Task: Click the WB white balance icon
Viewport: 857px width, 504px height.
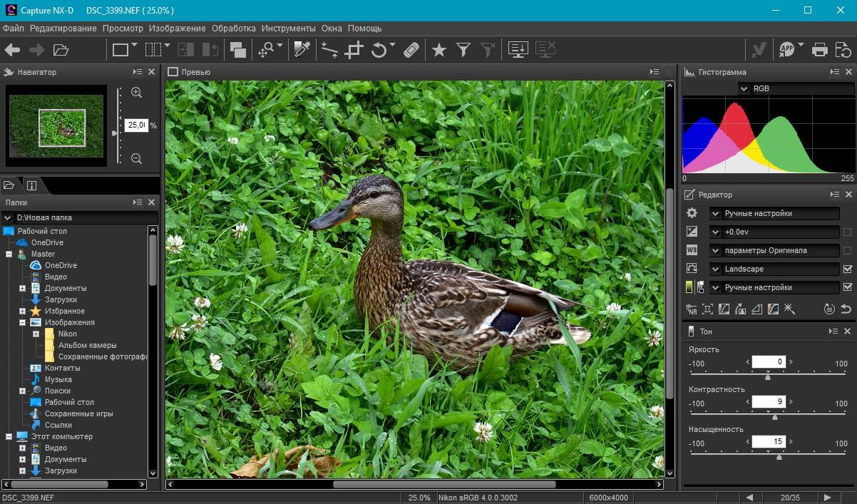Action: point(692,250)
